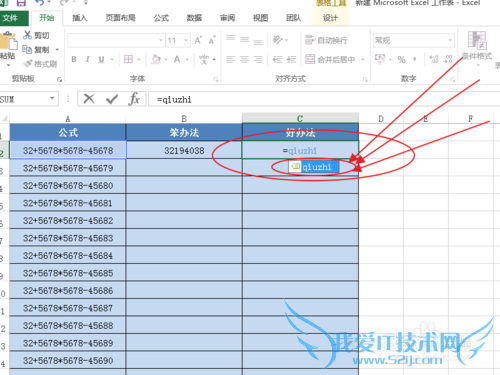
Task: Apply Percent Style
Action: tap(402, 60)
